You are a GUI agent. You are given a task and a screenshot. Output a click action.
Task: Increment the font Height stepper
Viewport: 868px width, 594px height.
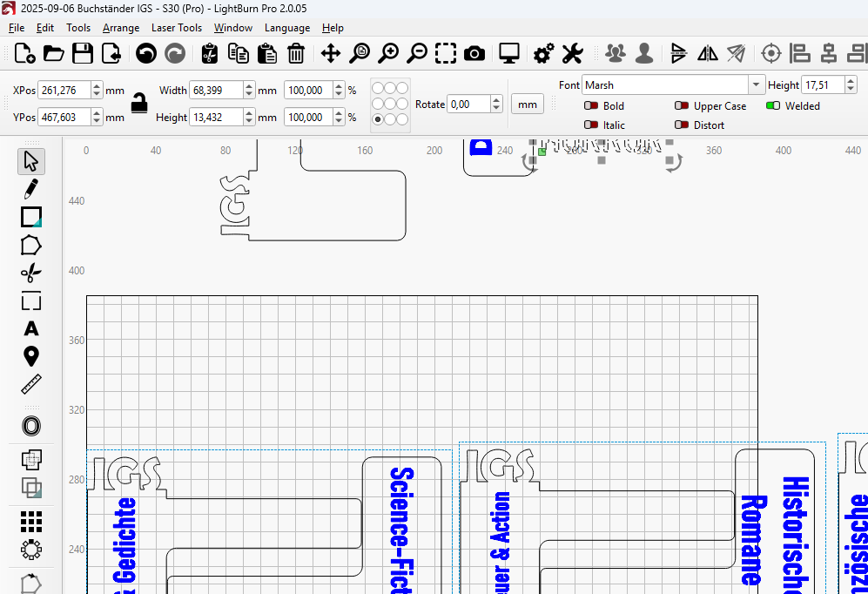point(851,81)
